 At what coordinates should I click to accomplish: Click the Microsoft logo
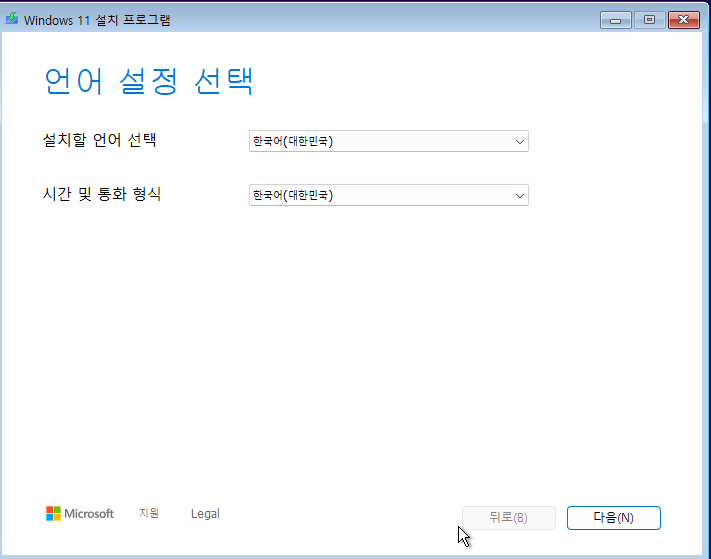(x=80, y=514)
